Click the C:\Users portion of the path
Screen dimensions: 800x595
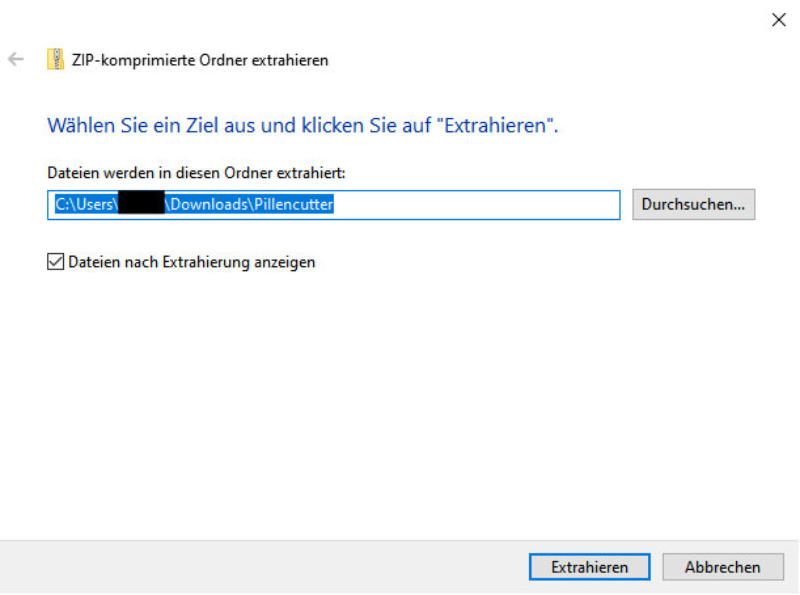(84, 205)
